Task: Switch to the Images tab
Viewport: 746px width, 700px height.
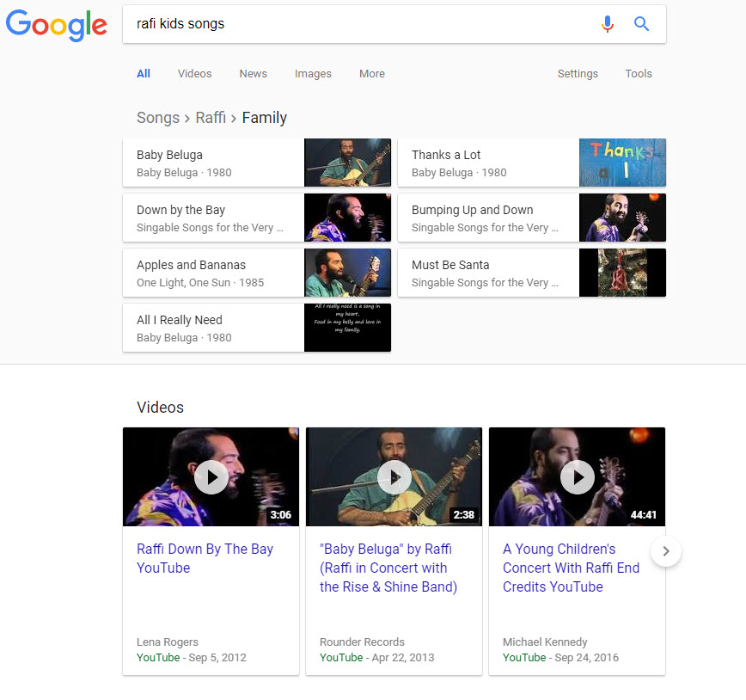Action: pos(313,74)
